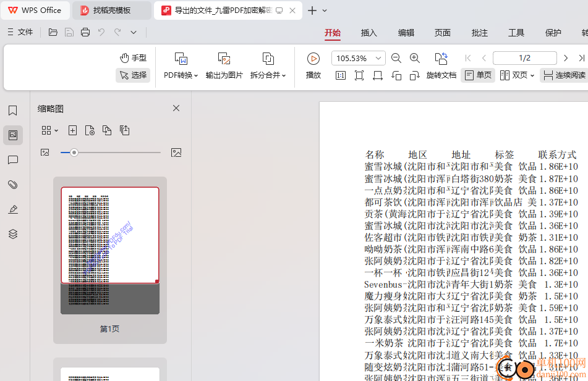Click the page settings icon in thumbnail panel
588x381 pixels.
pos(90,130)
